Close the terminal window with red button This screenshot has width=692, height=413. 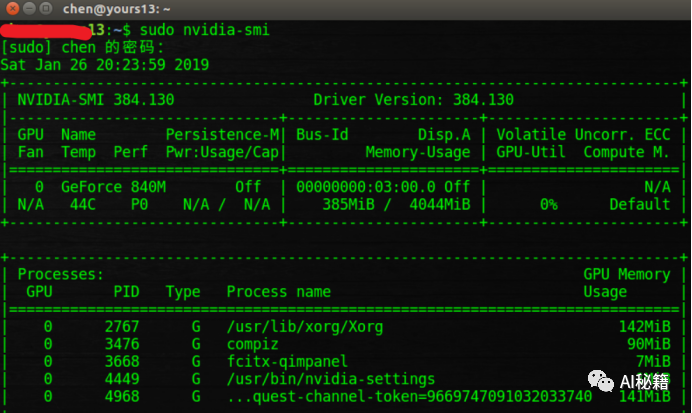click(x=12, y=8)
